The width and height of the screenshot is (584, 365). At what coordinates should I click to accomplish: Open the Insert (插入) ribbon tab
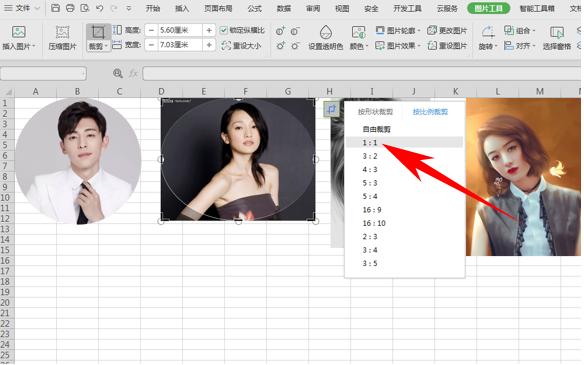[x=182, y=8]
